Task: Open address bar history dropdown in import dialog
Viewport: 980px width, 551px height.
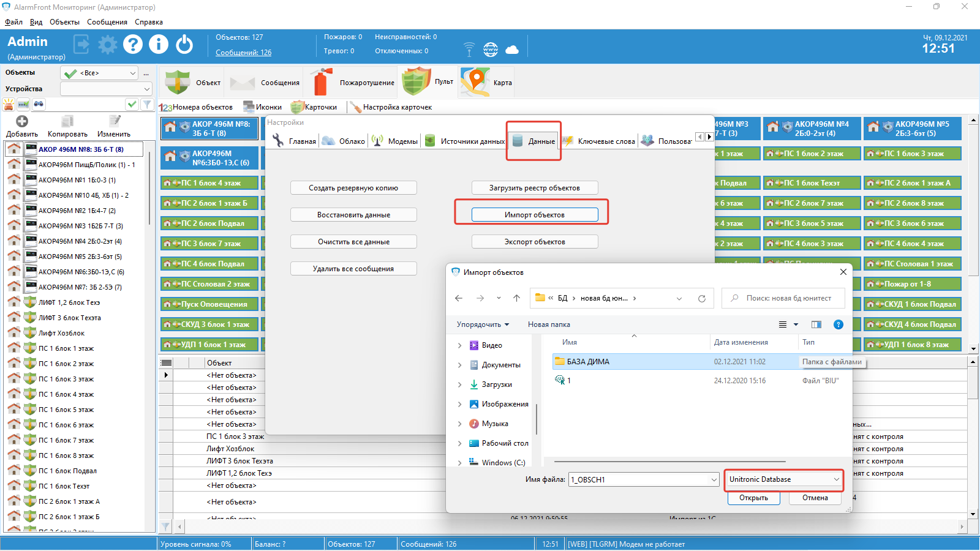Action: click(x=679, y=298)
